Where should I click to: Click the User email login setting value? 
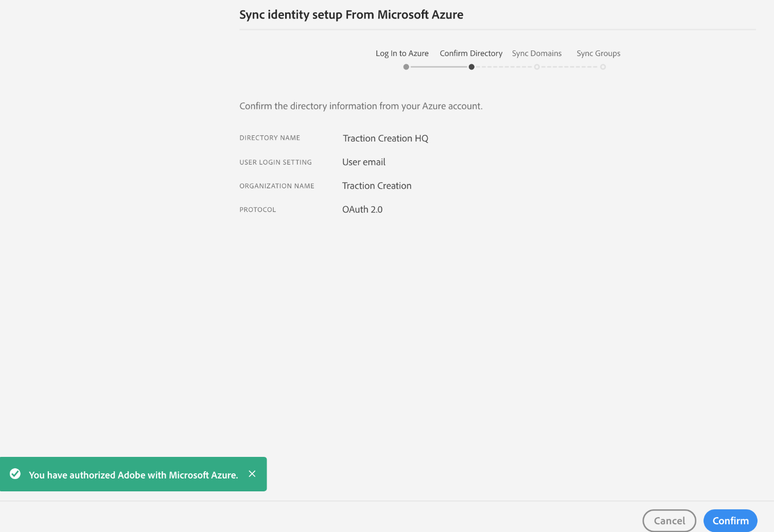point(364,162)
